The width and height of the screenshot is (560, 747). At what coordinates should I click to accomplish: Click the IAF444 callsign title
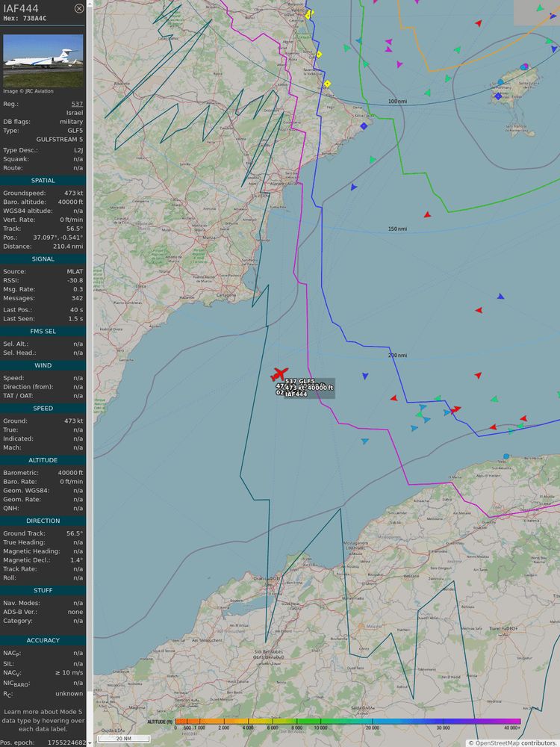[21, 8]
